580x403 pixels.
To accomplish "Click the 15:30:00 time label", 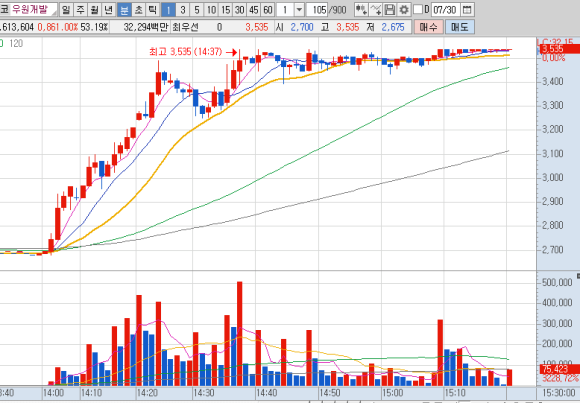I will 558,393.
